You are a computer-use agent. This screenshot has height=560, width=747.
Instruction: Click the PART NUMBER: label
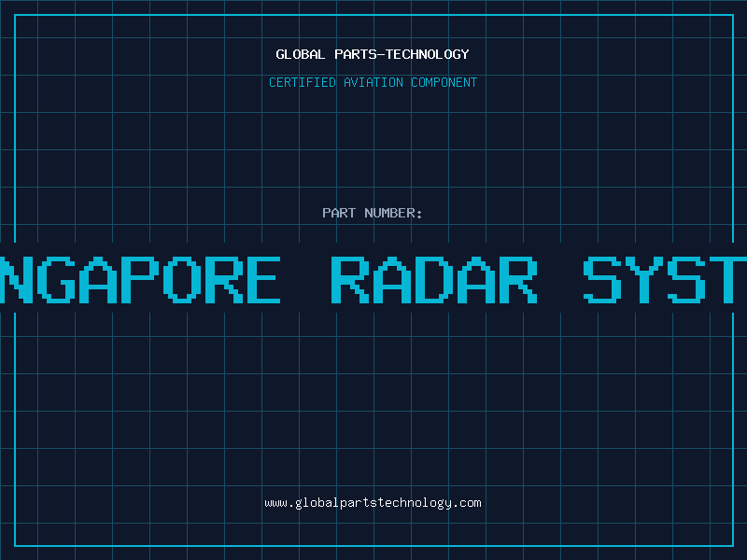point(373,214)
